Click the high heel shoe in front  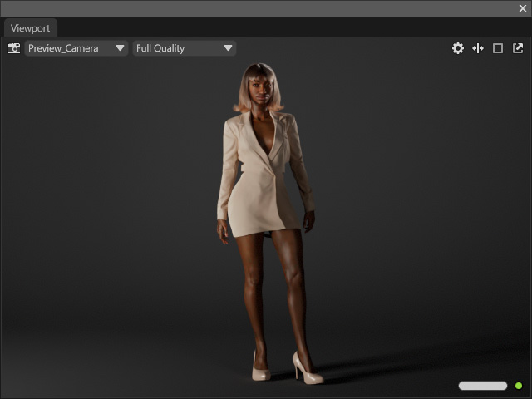(260, 367)
